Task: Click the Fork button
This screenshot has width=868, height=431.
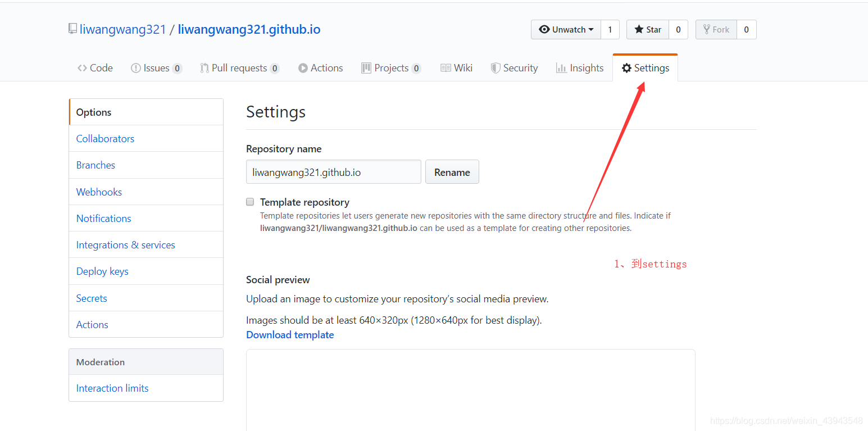Action: (716, 29)
